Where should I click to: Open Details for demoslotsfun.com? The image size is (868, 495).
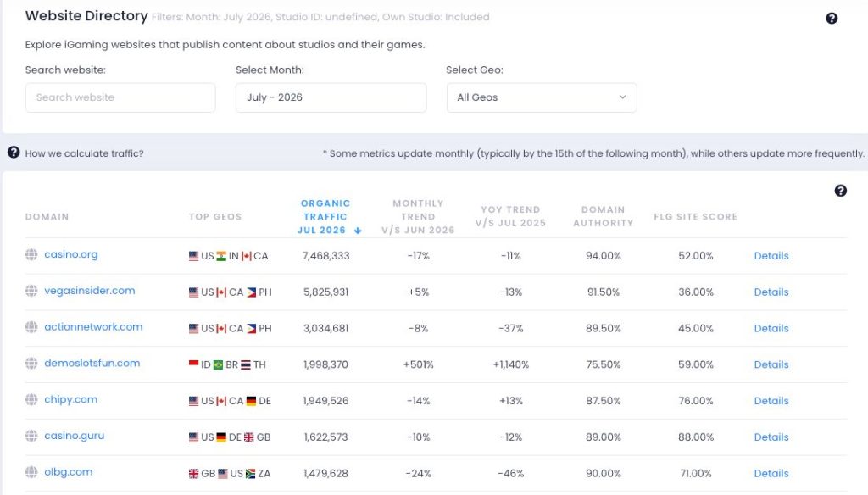click(771, 364)
